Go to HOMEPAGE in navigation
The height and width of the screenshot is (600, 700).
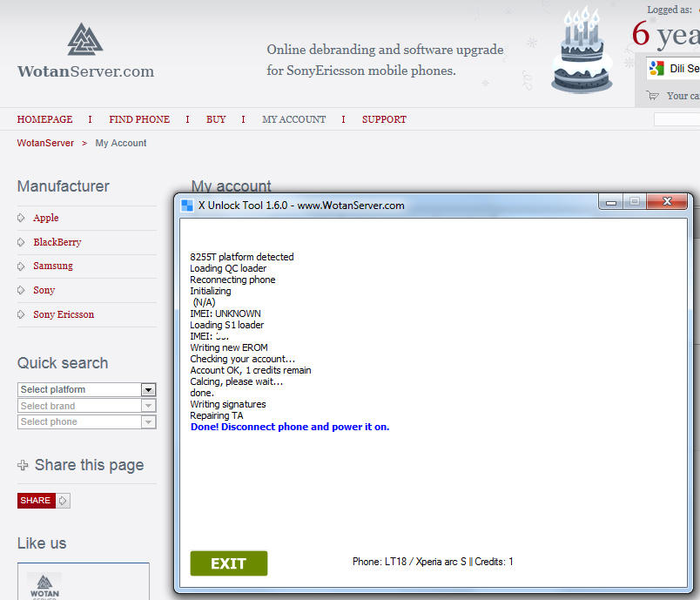[x=44, y=119]
